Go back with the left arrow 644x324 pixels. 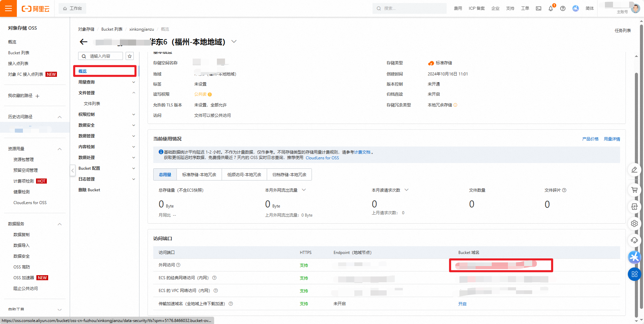[84, 42]
